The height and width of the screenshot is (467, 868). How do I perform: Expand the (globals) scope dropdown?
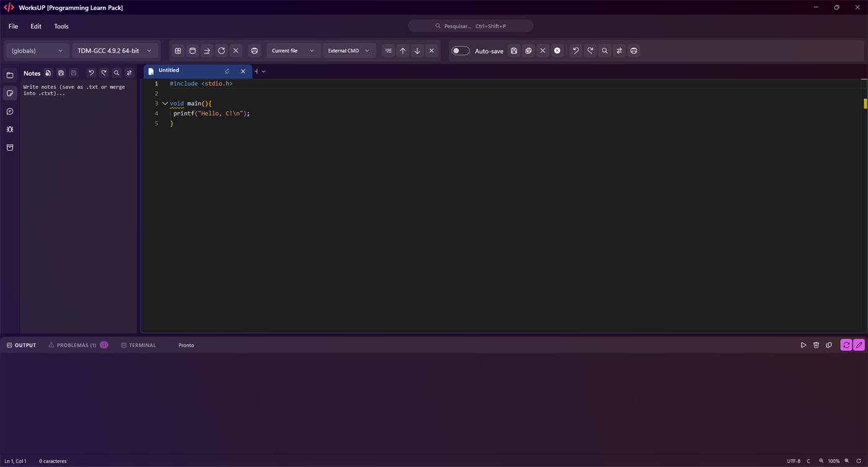37,51
